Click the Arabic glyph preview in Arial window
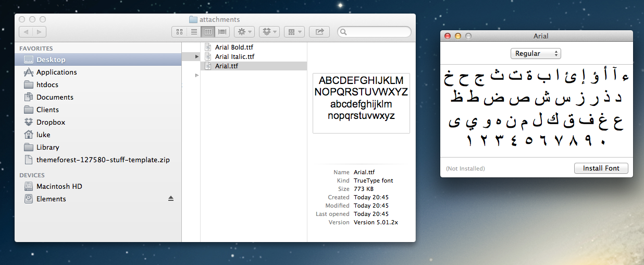This screenshot has height=265, width=644. 536,111
